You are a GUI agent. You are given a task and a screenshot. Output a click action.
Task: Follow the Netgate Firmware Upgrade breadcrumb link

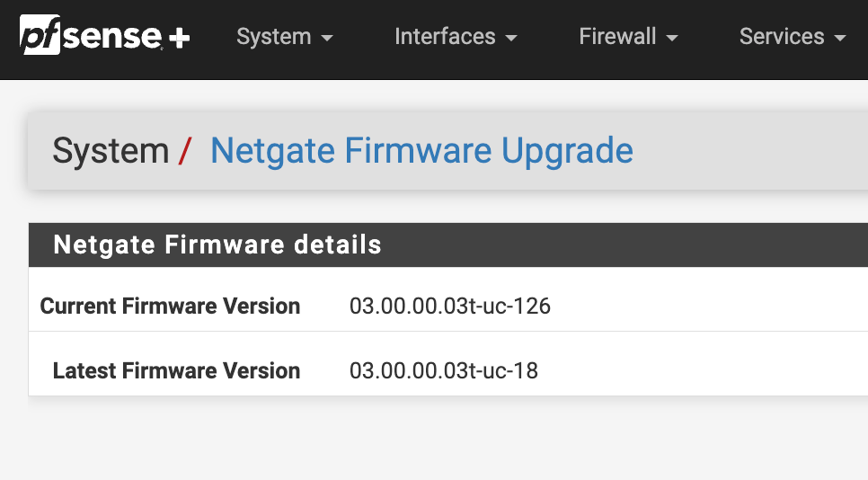tap(421, 151)
